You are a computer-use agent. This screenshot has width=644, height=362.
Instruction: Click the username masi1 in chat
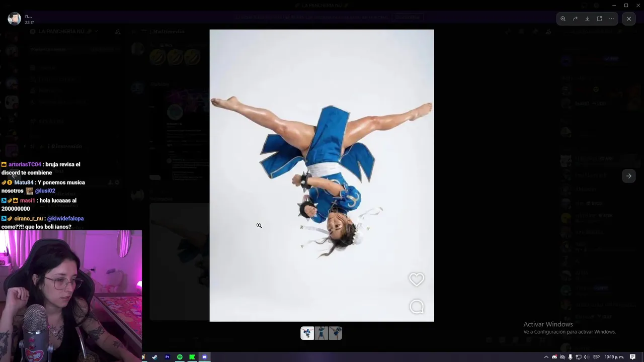pyautogui.click(x=27, y=201)
